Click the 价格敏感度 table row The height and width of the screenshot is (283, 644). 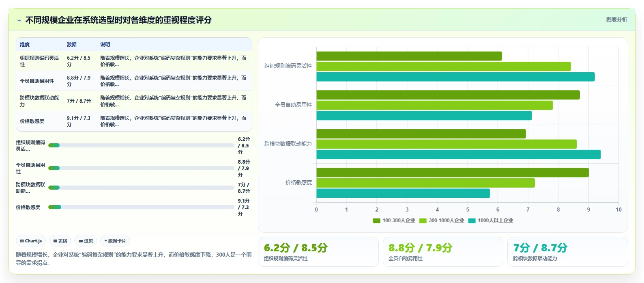point(134,121)
